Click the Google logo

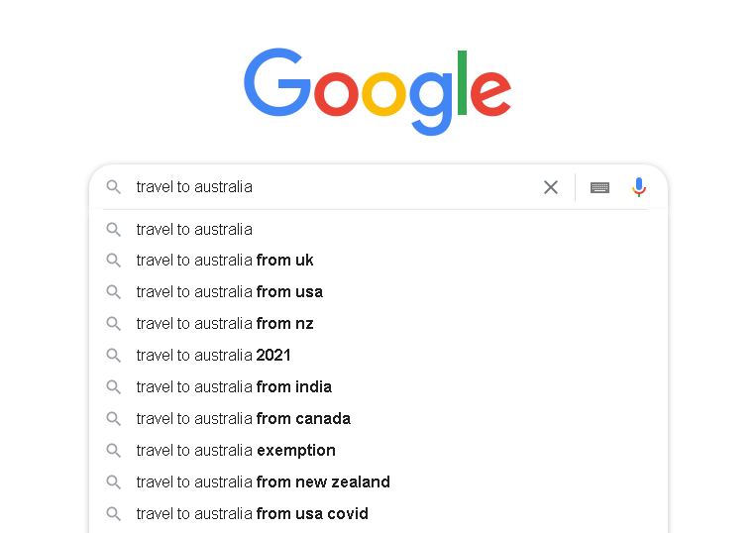click(378, 89)
